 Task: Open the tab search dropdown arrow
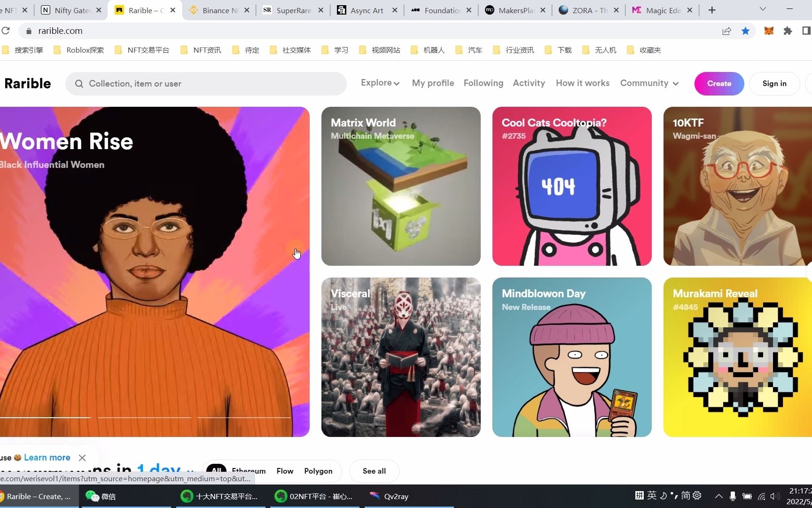[763, 9]
